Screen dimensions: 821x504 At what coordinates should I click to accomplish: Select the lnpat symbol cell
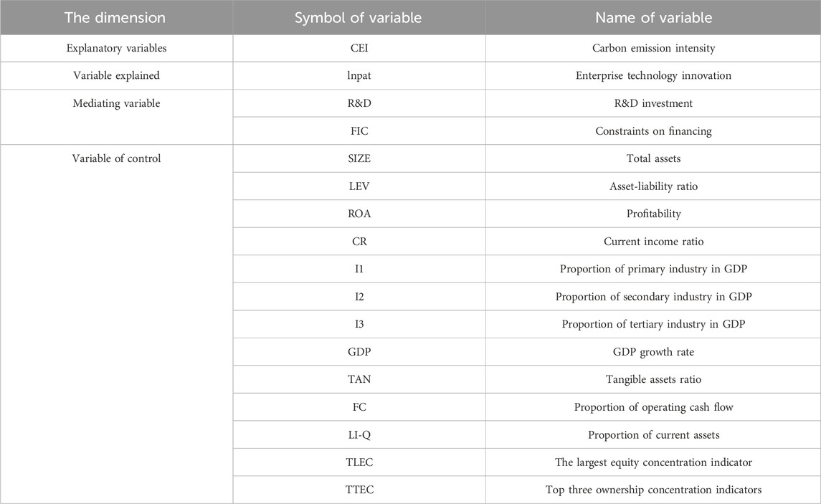click(x=359, y=76)
